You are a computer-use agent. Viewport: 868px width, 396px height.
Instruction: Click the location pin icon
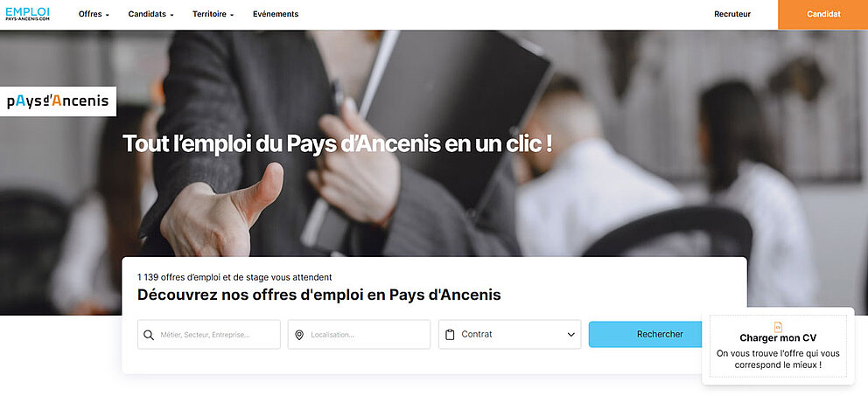pos(299,335)
